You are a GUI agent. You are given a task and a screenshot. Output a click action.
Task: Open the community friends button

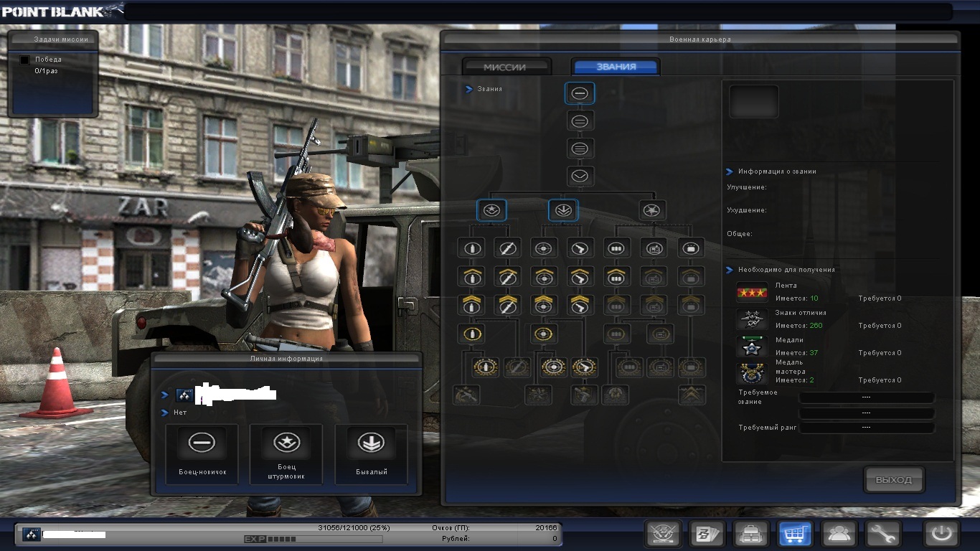(x=838, y=534)
